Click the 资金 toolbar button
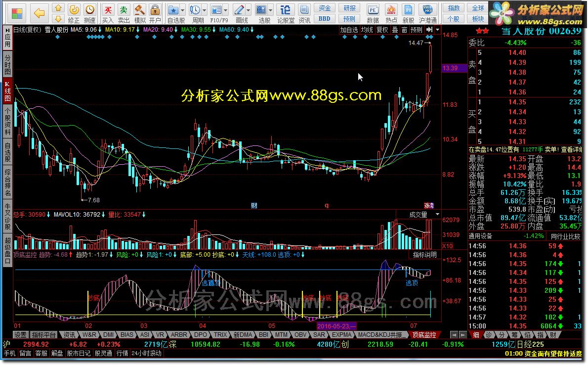588x365 pixels. [325, 8]
